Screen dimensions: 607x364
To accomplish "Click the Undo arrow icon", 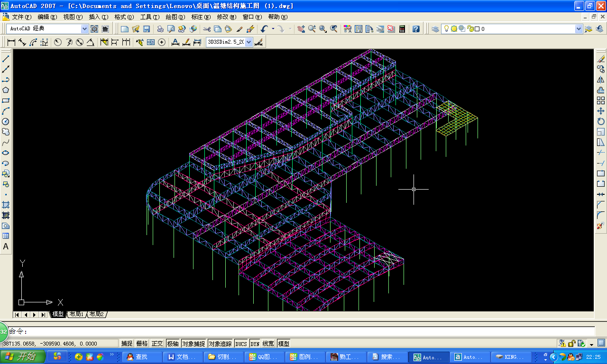I will pos(265,29).
